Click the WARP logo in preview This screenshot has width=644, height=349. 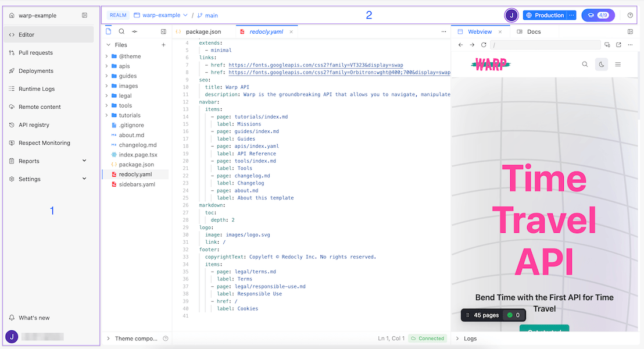pos(491,64)
